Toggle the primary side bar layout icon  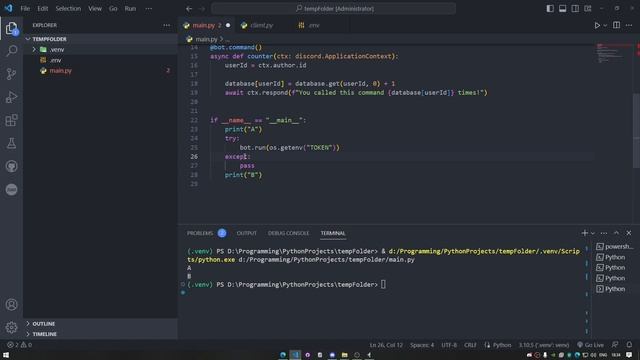[550, 9]
